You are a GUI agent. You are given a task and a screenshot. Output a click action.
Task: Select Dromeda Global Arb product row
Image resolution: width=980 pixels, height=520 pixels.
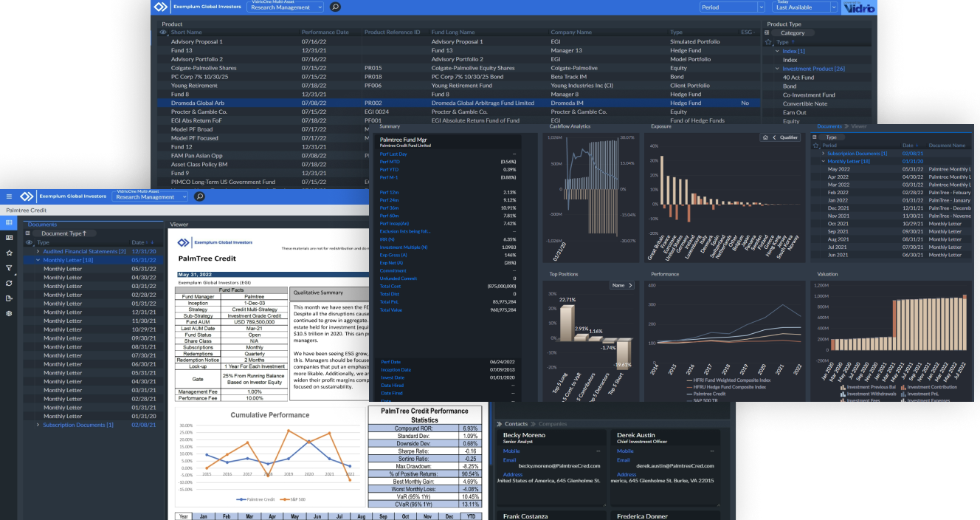pyautogui.click(x=458, y=103)
